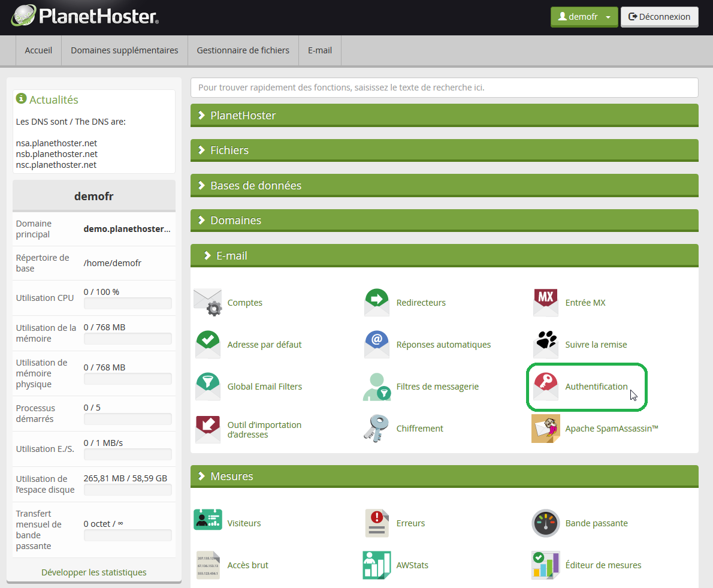Go to Domaines supplémentaires in navigation bar
This screenshot has width=713, height=588.
(124, 50)
